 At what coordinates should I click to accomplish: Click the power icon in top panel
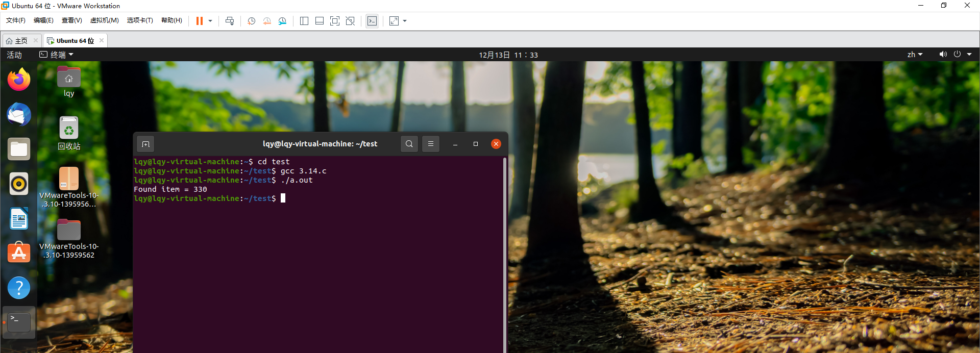click(957, 54)
